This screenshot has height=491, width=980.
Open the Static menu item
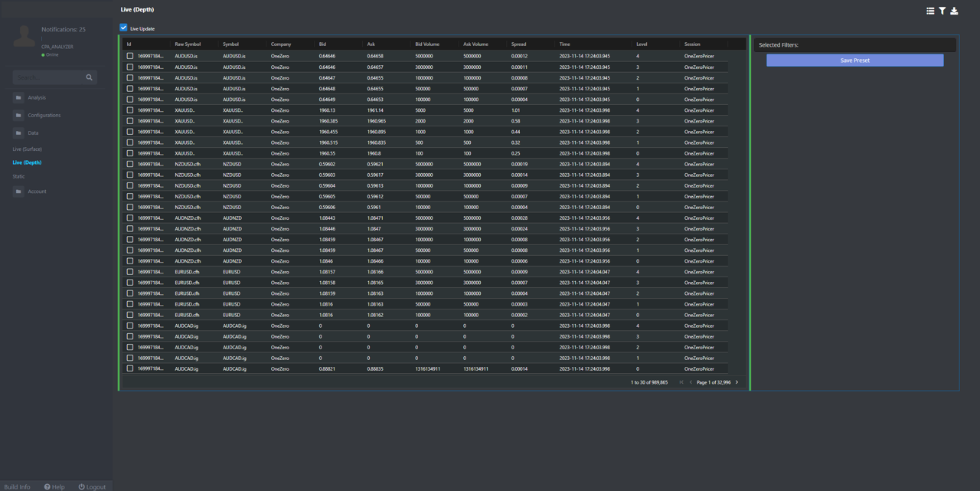18,176
